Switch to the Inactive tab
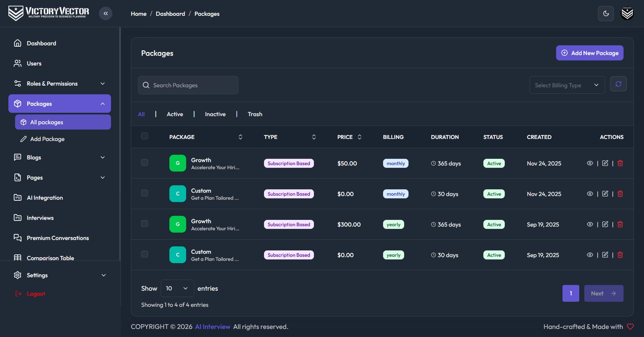 point(215,114)
